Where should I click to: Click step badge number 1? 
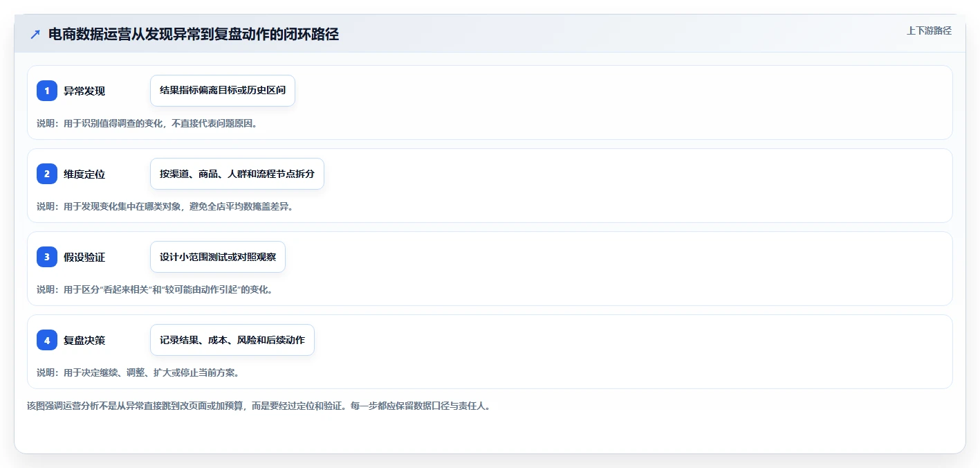pyautogui.click(x=47, y=91)
